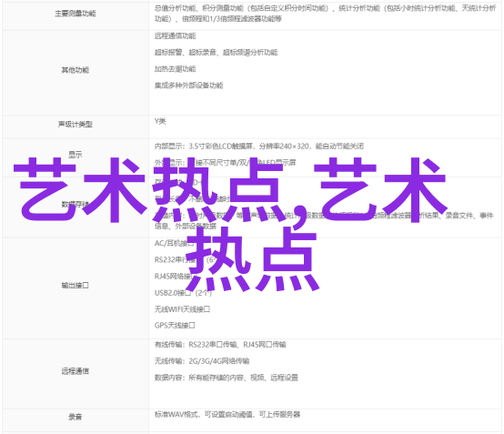Click the RJ45网络接口 entry
This screenshot has width=504, height=434.
(x=174, y=277)
